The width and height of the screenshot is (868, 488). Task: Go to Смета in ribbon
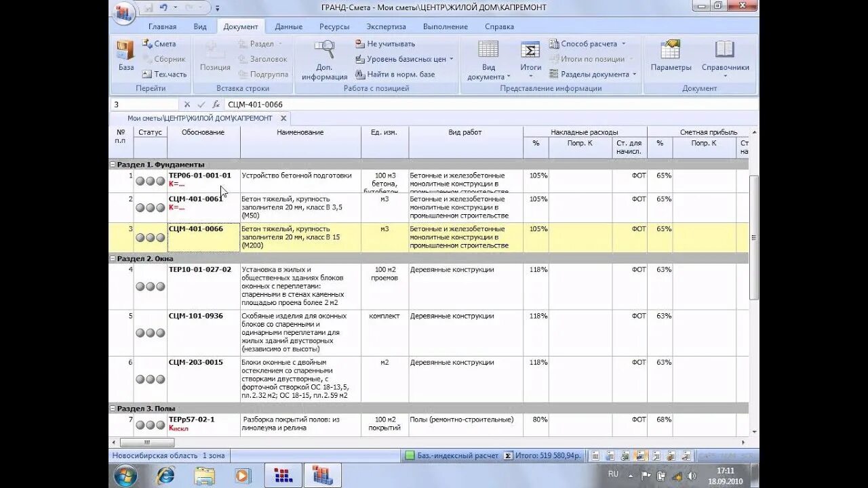pos(159,43)
